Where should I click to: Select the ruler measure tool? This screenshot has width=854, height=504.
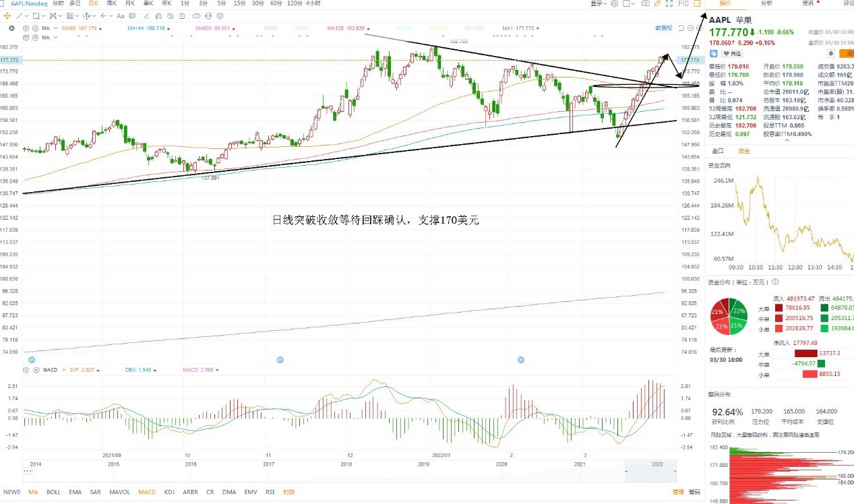[147, 15]
